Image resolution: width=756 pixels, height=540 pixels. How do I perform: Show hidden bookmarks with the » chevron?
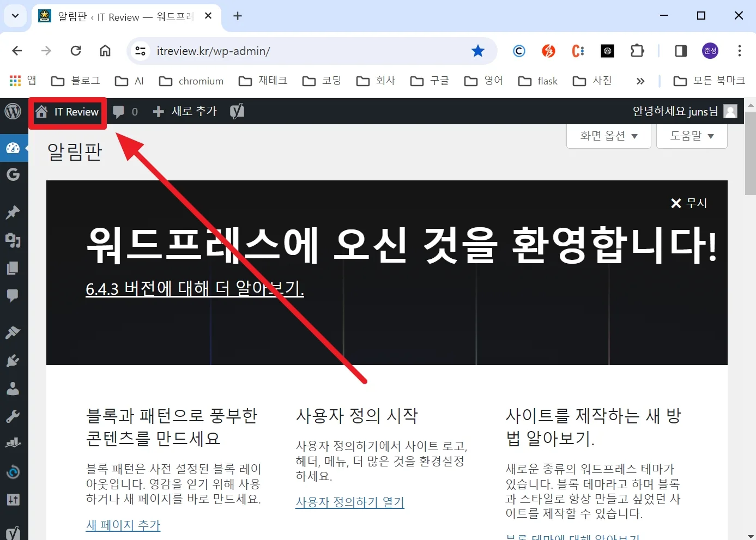tap(640, 81)
